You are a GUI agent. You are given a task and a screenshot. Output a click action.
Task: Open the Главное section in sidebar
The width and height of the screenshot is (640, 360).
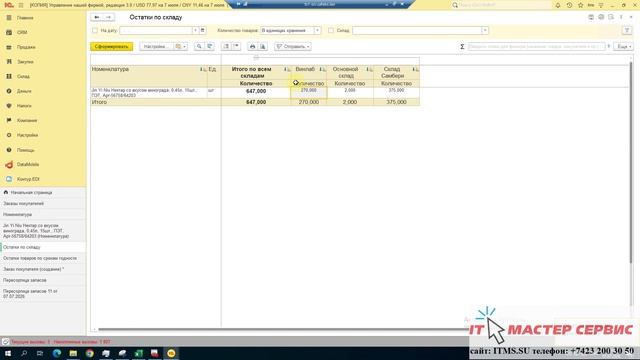(x=24, y=18)
